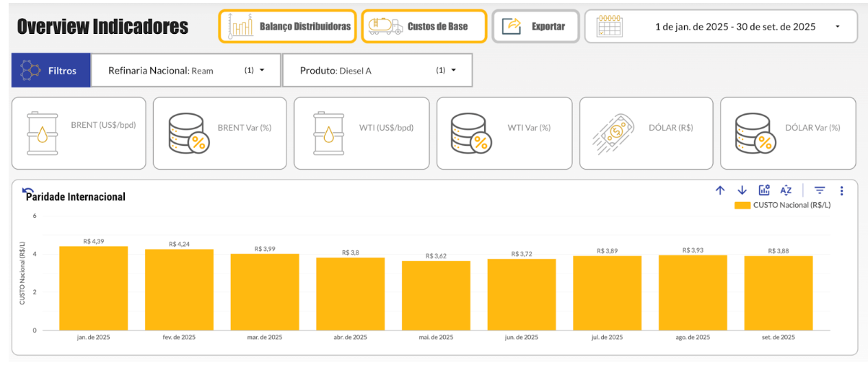This screenshot has width=868, height=368.
Task: Go to the Balanço Distribuidoras page
Action: 287,27
